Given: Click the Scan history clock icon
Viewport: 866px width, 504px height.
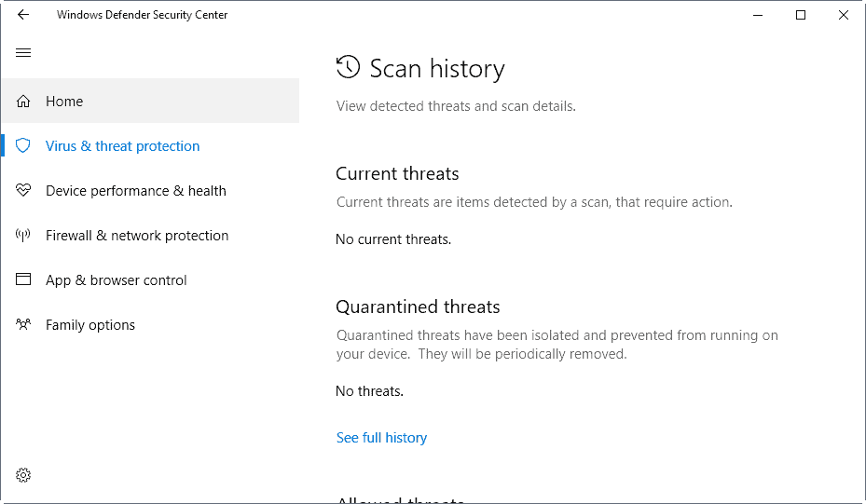Looking at the screenshot, I should click(348, 67).
